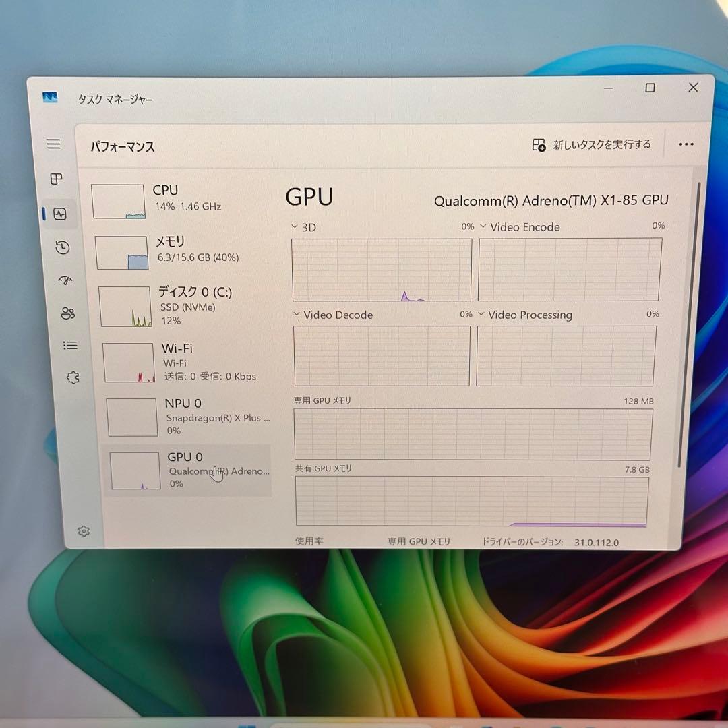Click 新しいタスクを実行する button

(592, 145)
